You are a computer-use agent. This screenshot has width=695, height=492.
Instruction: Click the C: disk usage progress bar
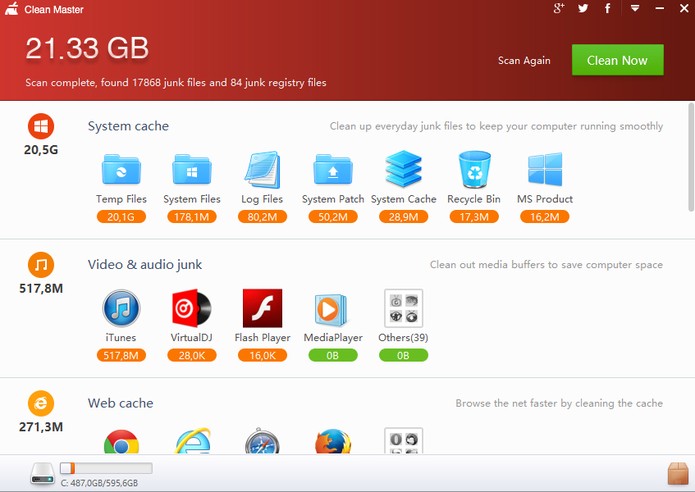tap(106, 468)
